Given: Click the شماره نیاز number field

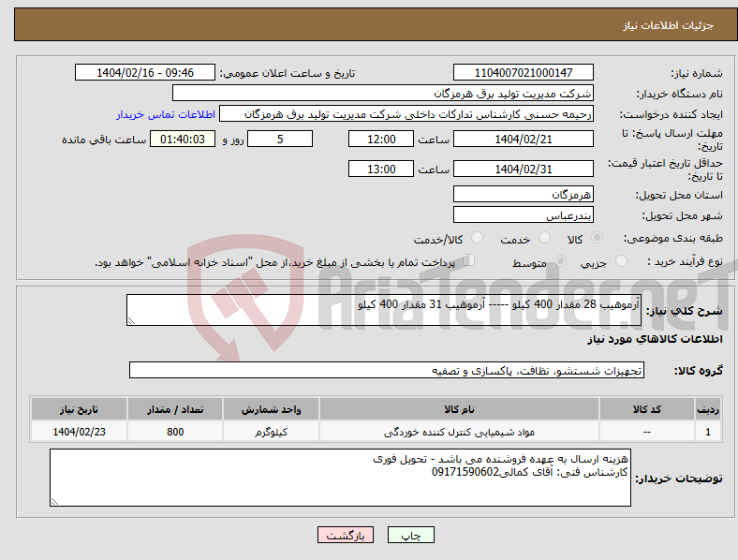Looking at the screenshot, I should [523, 72].
